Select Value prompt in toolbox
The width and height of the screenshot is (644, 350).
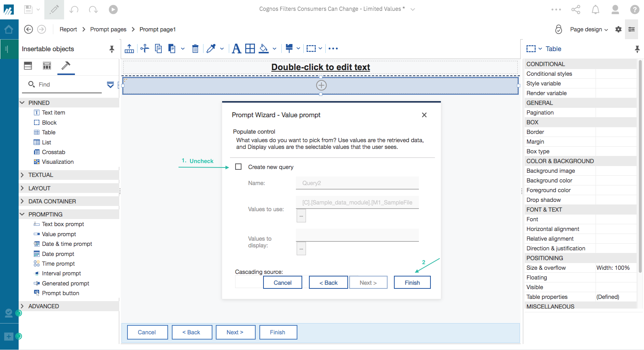(x=55, y=234)
